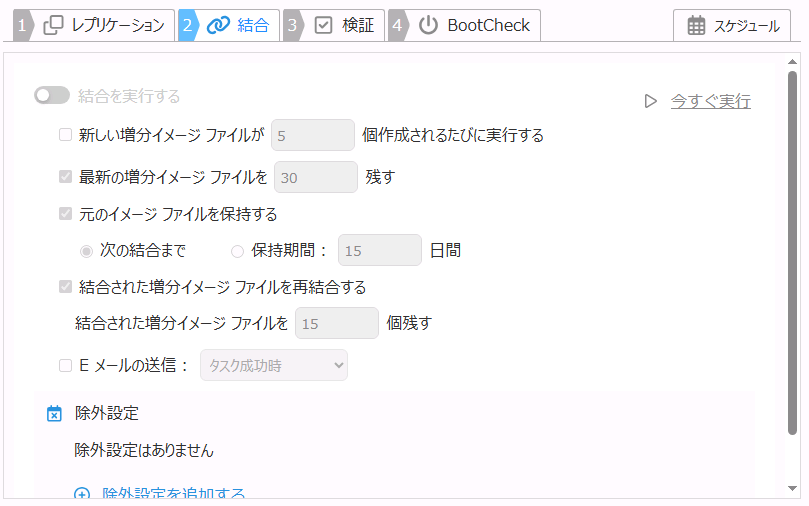Viewport: 809px width, 506px height.
Task: Click the 除外設定 calendar icon
Action: [x=55, y=413]
